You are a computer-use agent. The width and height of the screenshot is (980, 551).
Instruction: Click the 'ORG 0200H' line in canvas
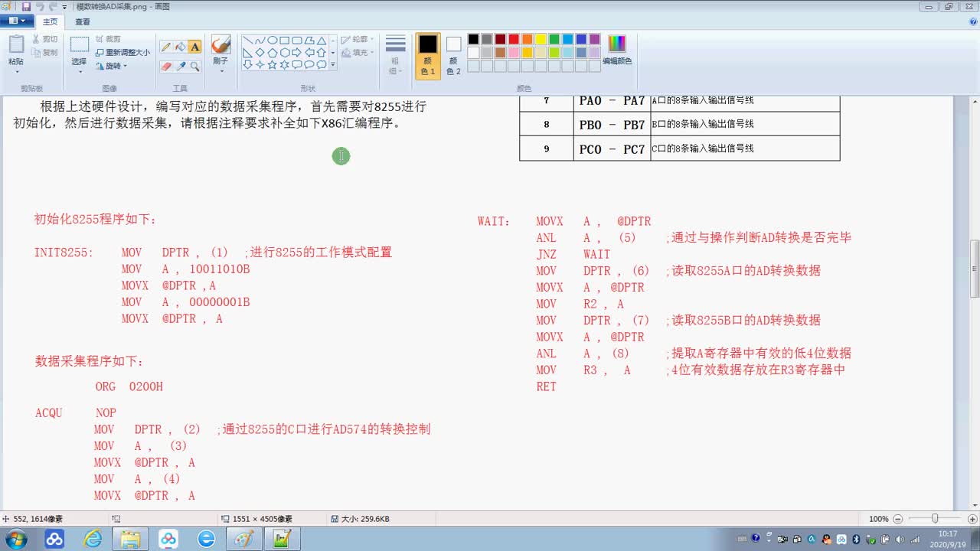click(129, 386)
